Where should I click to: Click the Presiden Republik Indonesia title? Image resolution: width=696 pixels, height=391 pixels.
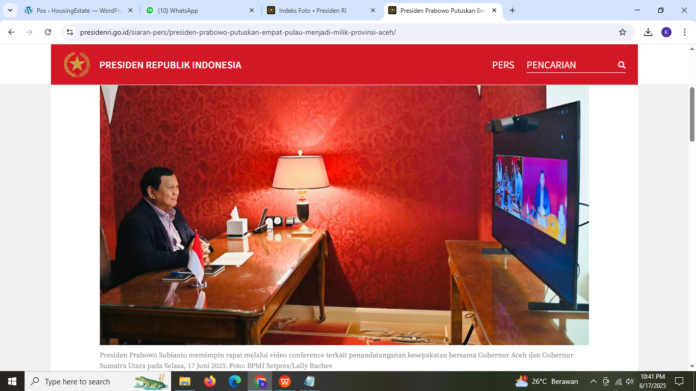coord(170,65)
